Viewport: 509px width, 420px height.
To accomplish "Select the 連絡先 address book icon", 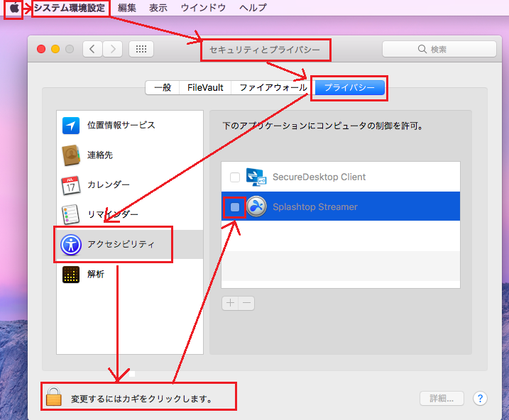I will 71,155.
